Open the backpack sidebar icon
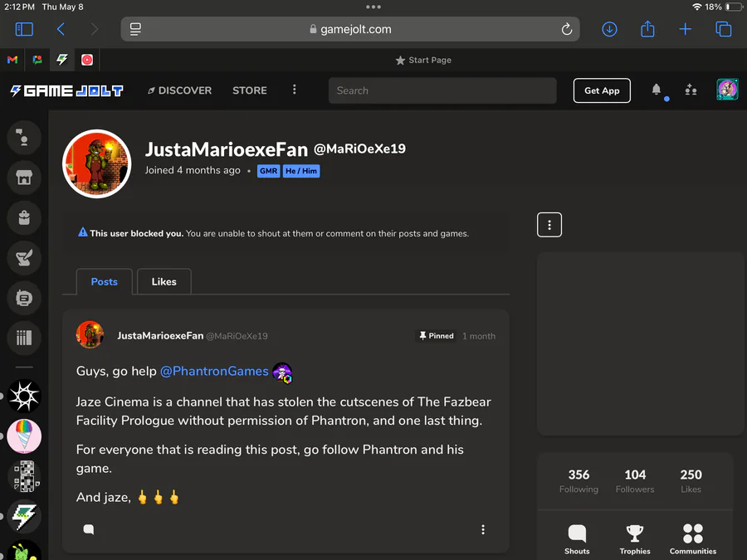 click(24, 217)
